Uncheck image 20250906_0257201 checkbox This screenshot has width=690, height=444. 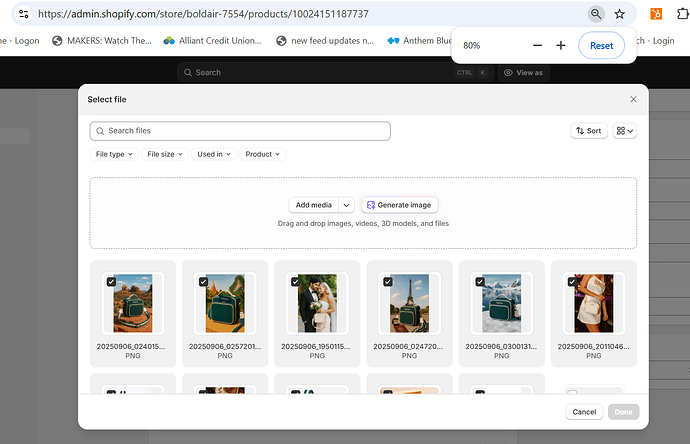[203, 282]
